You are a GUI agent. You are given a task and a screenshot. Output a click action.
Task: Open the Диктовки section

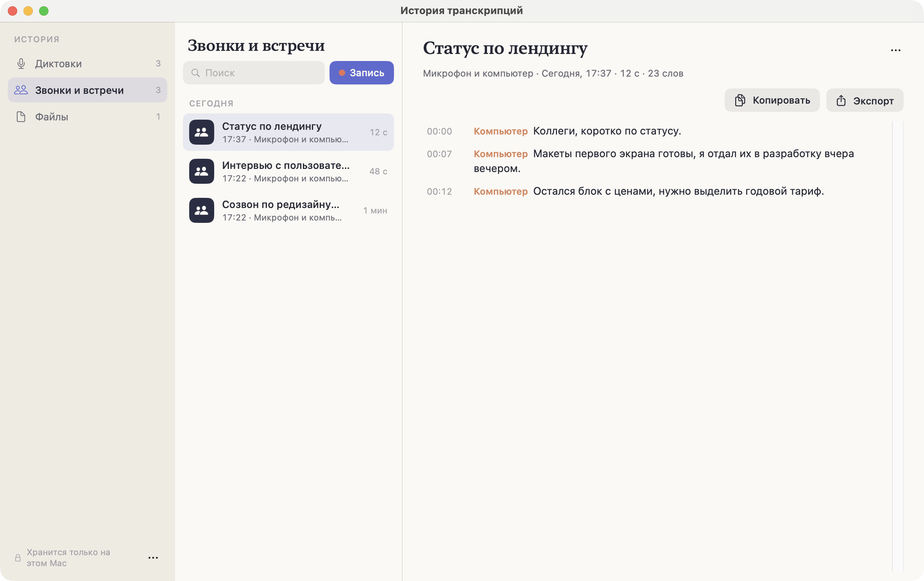coord(88,63)
